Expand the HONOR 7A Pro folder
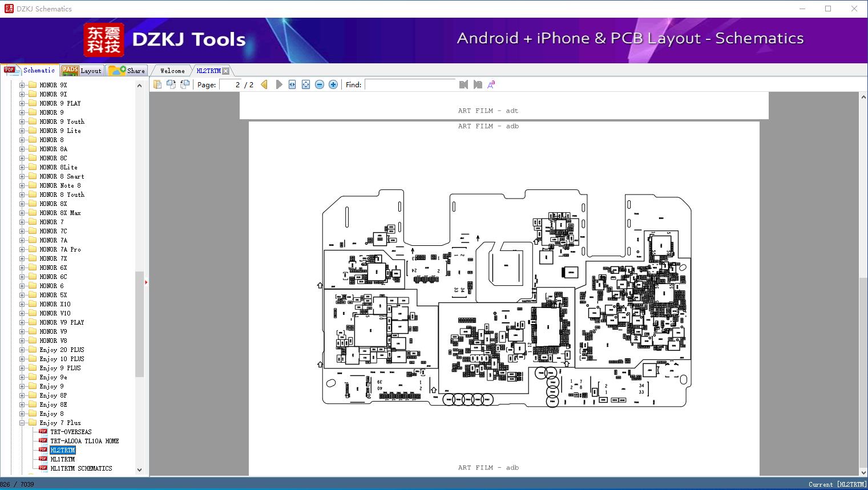The image size is (868, 490). point(22,249)
